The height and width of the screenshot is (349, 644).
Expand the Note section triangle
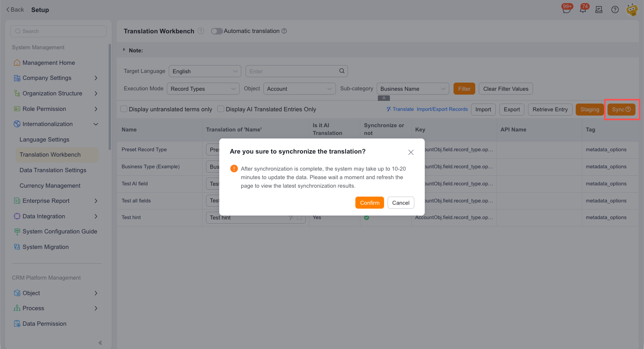point(124,50)
